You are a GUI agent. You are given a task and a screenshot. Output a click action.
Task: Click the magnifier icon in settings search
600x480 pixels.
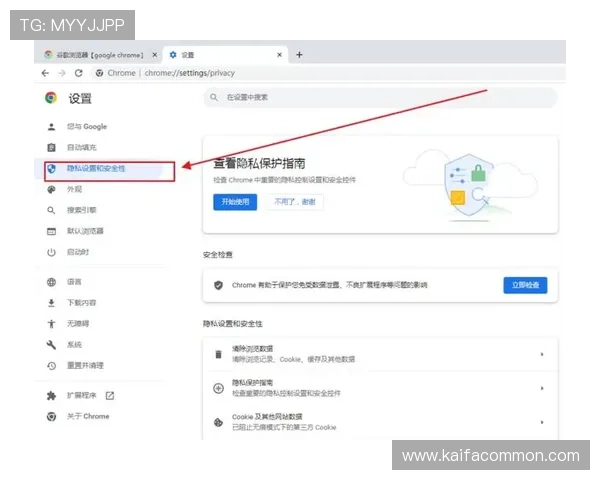[214, 98]
